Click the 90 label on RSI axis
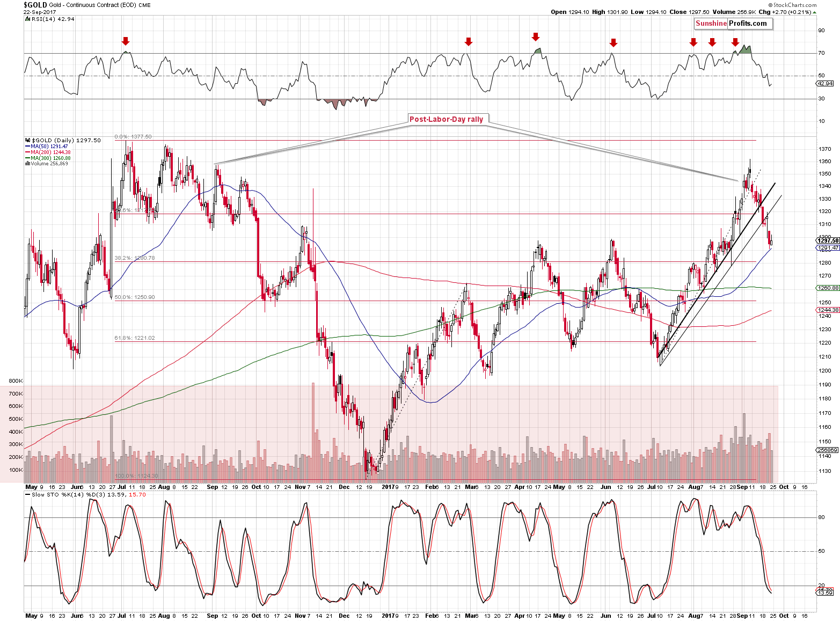 (821, 31)
